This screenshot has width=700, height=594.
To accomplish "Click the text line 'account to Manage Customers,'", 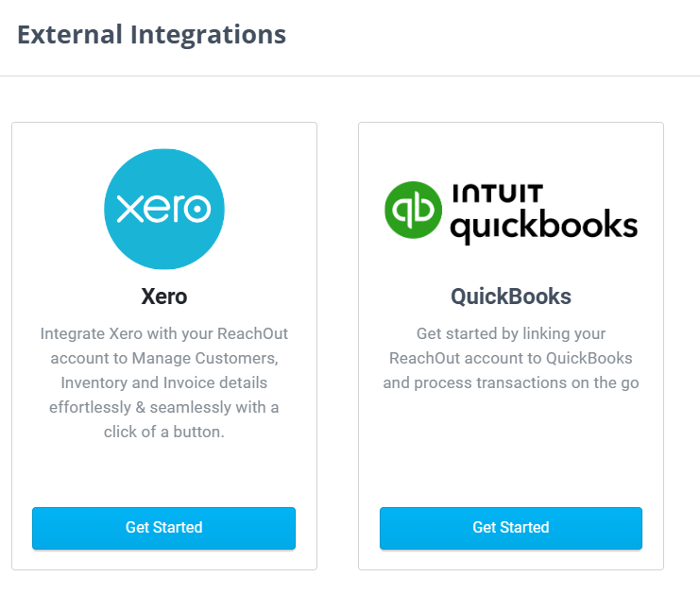I will pyautogui.click(x=164, y=358).
